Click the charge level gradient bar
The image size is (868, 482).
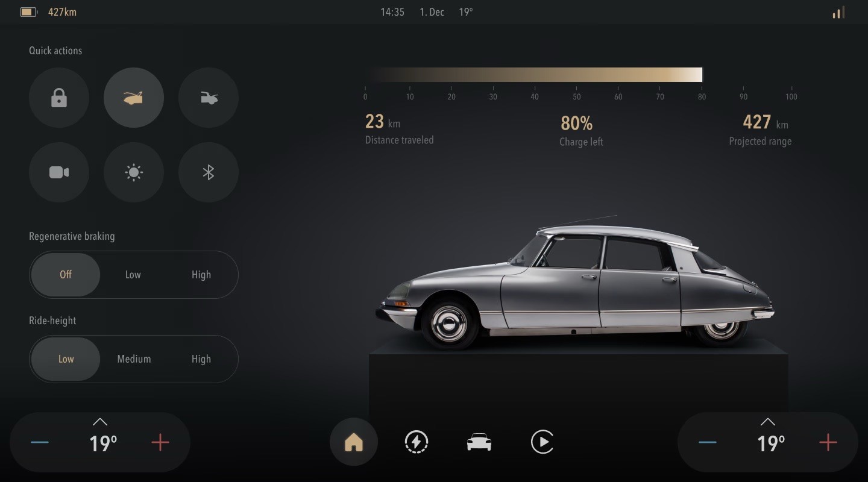pos(534,75)
